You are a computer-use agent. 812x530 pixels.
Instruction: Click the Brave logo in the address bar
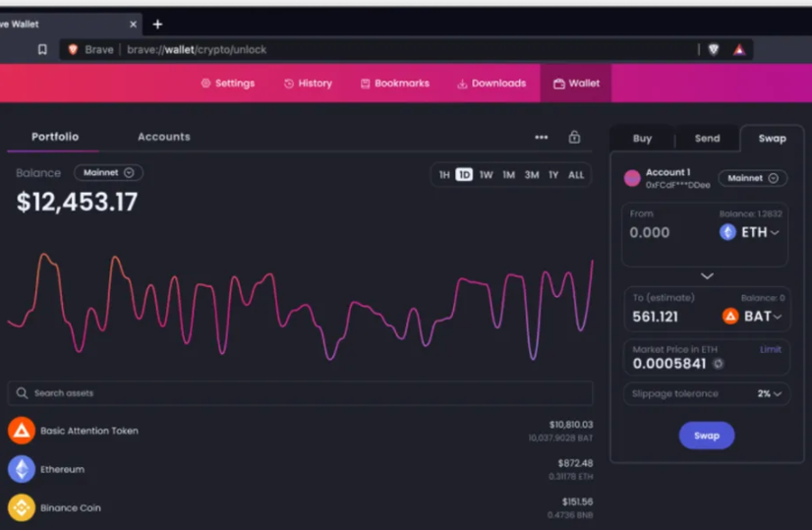(x=73, y=50)
